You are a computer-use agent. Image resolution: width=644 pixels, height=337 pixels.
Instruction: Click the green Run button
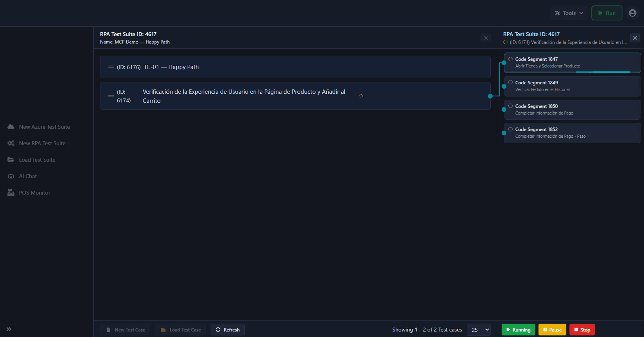[607, 13]
